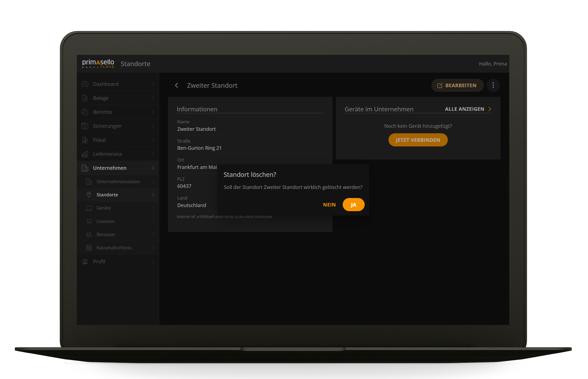Screen dimensions: 588x379
Task: Click the Fiskal locked file icon
Action: (x=85, y=140)
